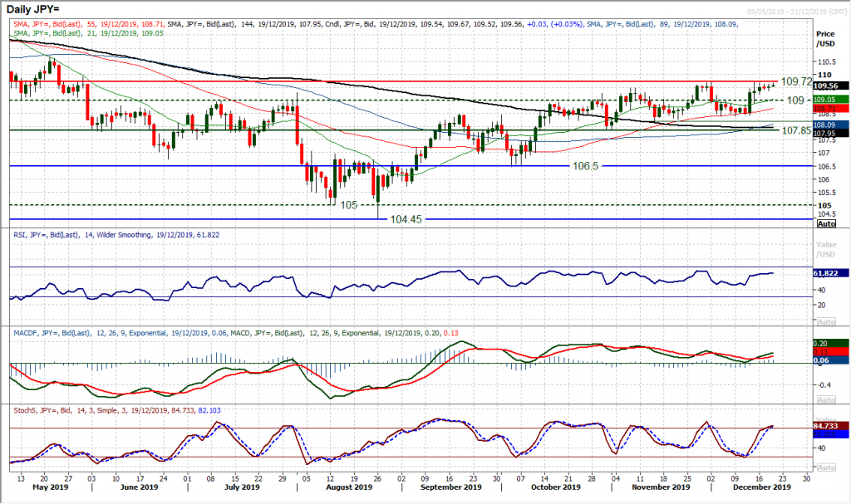Click the blue 0.06 MACD histogram marker

pyautogui.click(x=825, y=361)
